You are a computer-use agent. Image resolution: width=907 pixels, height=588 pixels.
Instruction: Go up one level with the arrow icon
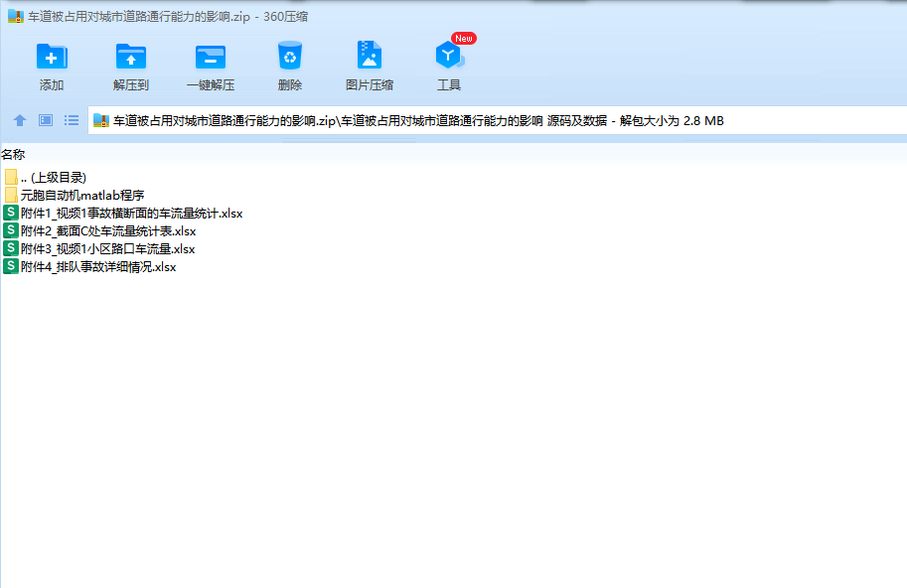(x=20, y=120)
